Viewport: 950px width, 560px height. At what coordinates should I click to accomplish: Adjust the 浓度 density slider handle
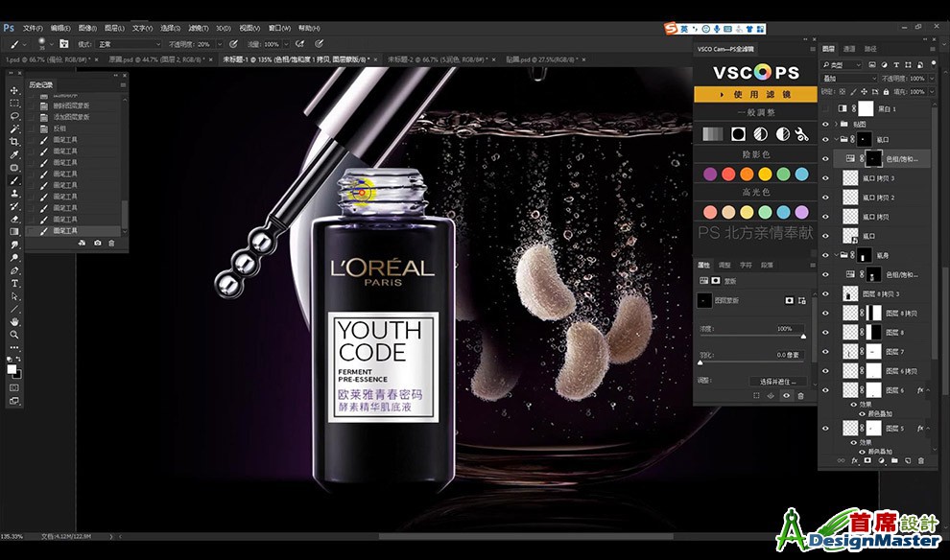pos(803,336)
